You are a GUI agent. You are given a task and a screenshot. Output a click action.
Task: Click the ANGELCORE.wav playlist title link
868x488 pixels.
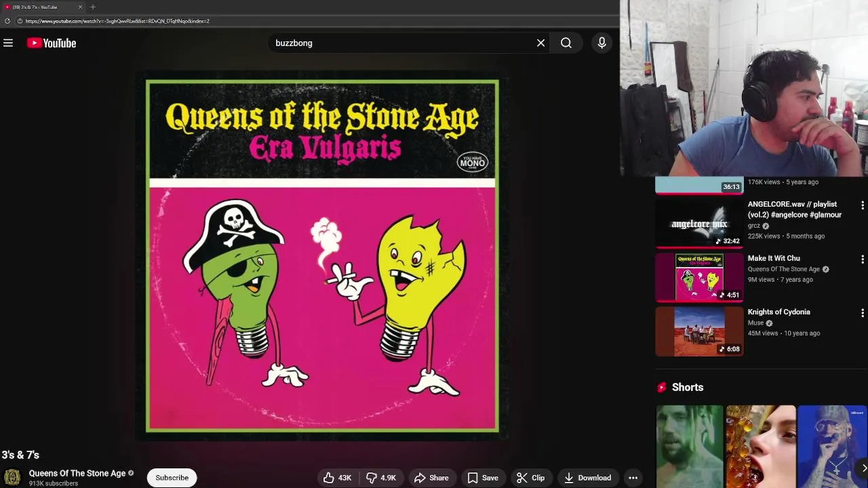tap(795, 209)
